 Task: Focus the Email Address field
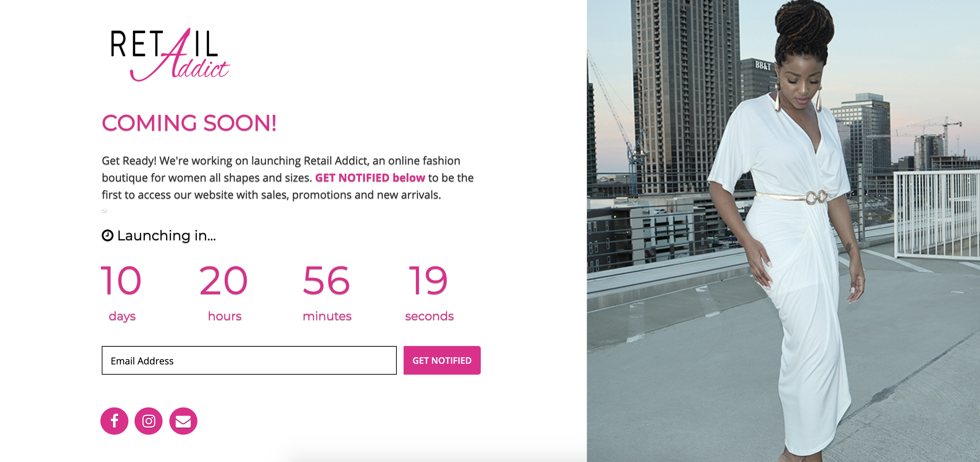pos(249,360)
